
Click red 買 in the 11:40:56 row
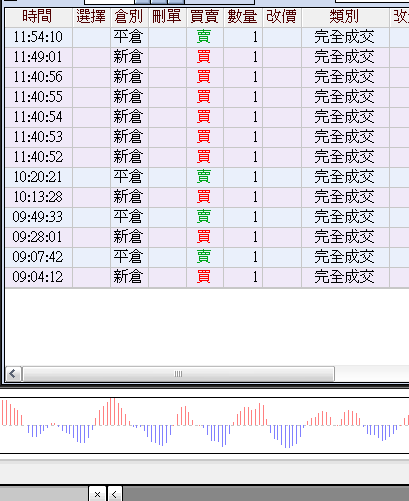[x=204, y=77]
